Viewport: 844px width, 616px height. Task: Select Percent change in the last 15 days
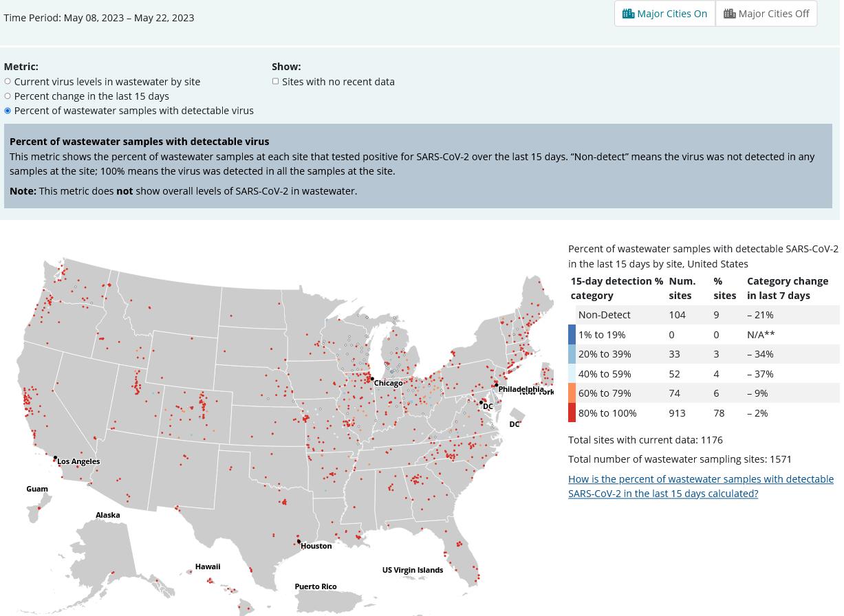(x=8, y=96)
